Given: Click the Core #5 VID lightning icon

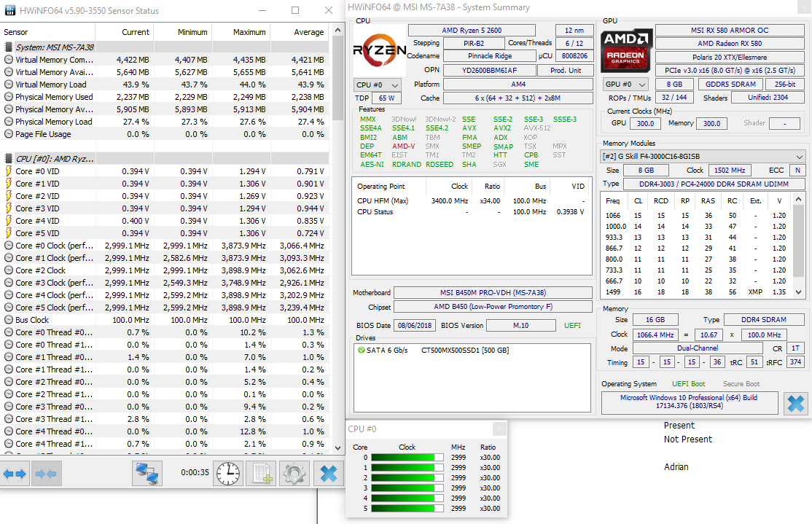Looking at the screenshot, I should pyautogui.click(x=8, y=233).
